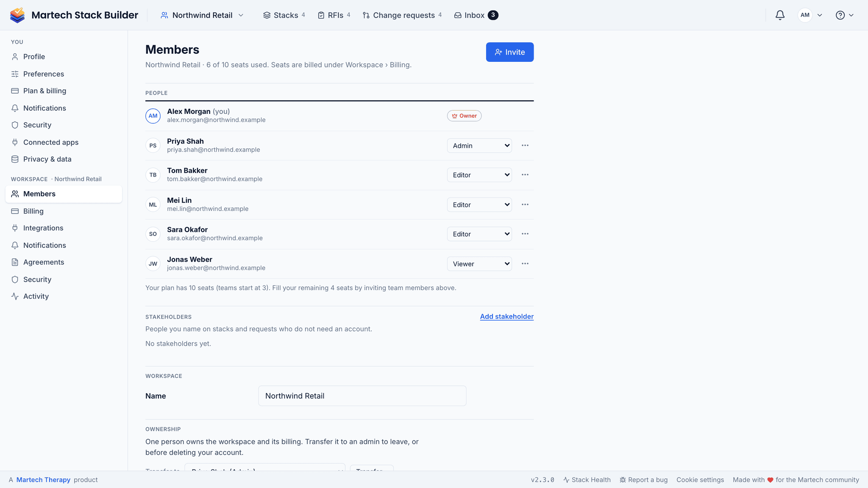868x488 pixels.
Task: Open workspace Activity page
Action: tap(64, 297)
